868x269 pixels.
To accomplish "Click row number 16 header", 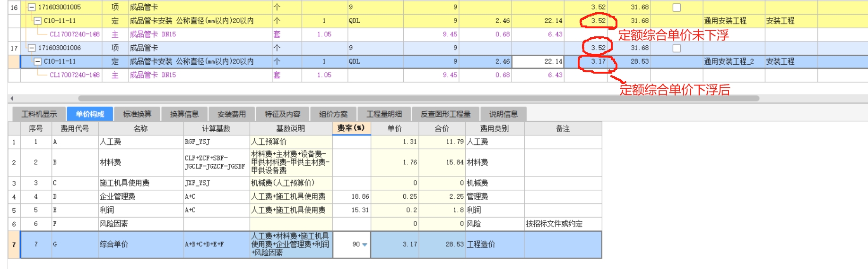I will coord(14,7).
